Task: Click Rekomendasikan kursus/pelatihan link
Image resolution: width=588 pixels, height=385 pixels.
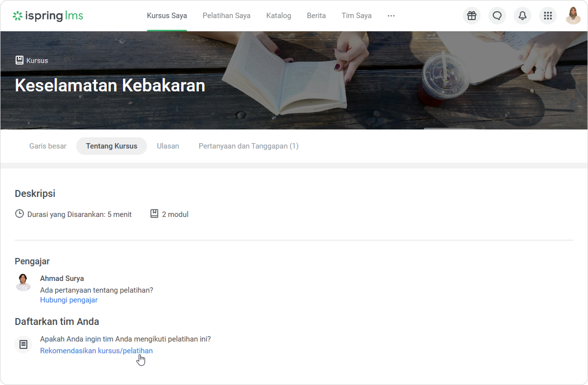Action: 96,351
